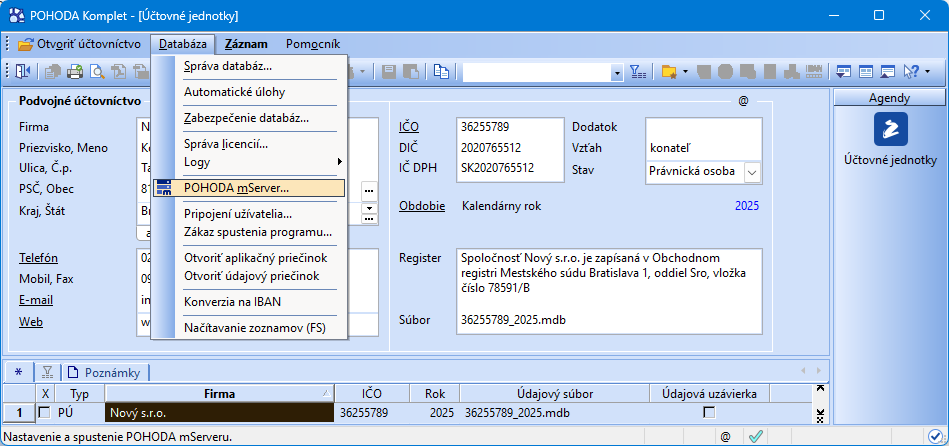Tick the X checkbox for Nový s.r.o. row
Viewport: 949px width, 446px height.
[44, 412]
